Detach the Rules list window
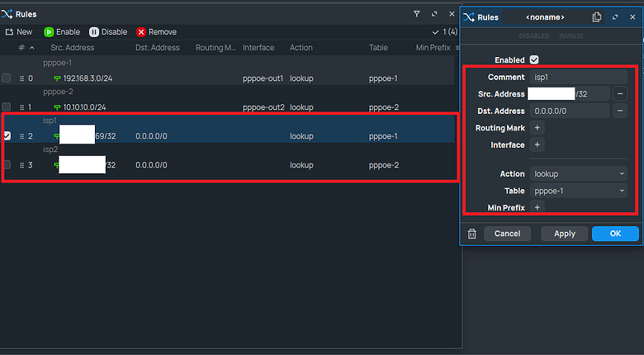This screenshot has width=644, height=355. pos(434,14)
